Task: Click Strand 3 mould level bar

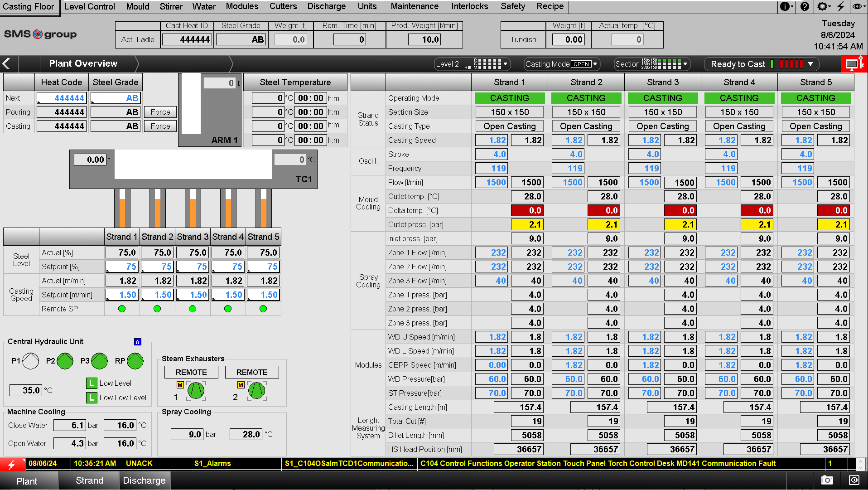Action: (193, 208)
